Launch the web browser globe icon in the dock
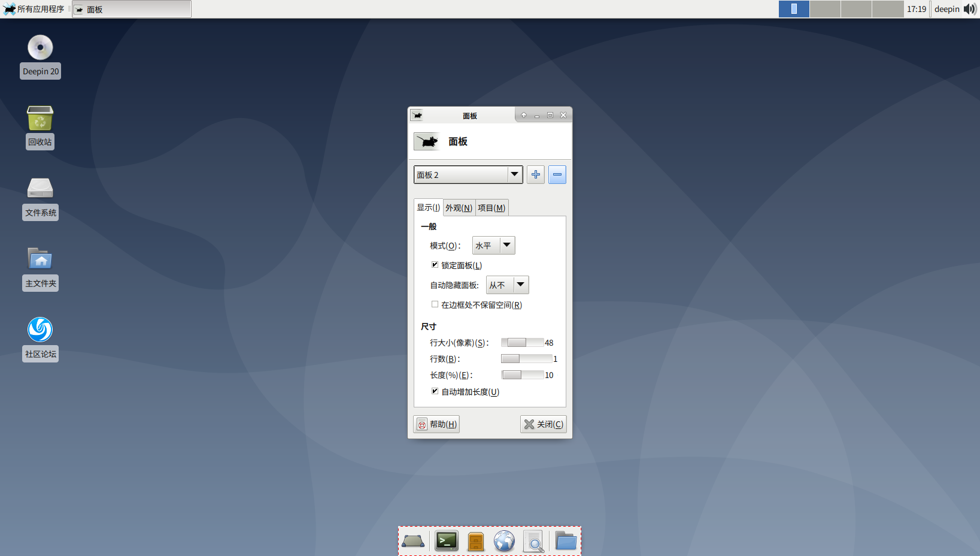Viewport: 980px width, 556px height. (x=505, y=542)
